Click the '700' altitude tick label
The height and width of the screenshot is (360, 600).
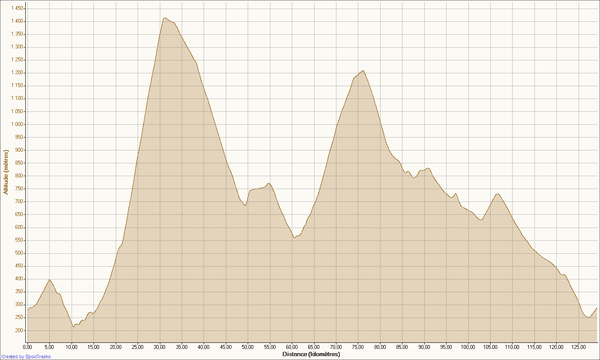[x=20, y=202]
